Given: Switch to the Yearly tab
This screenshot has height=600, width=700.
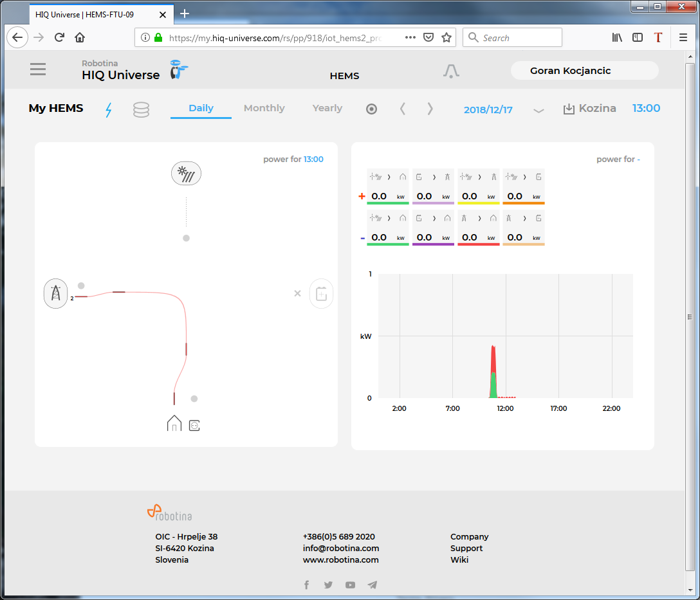Looking at the screenshot, I should click(x=327, y=108).
